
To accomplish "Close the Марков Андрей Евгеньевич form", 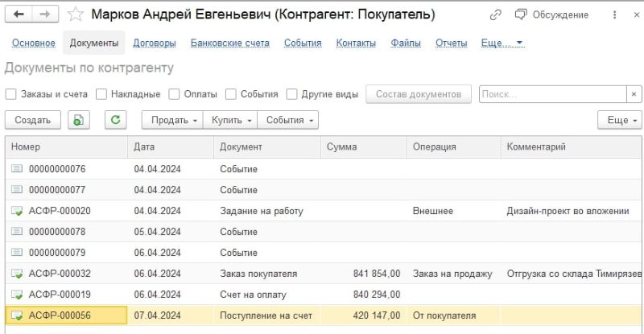I will pos(636,14).
